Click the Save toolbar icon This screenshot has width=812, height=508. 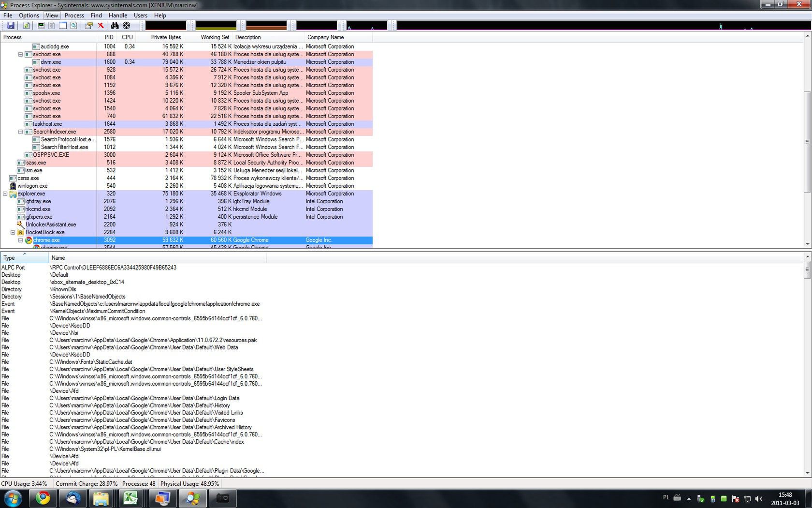tap(11, 25)
